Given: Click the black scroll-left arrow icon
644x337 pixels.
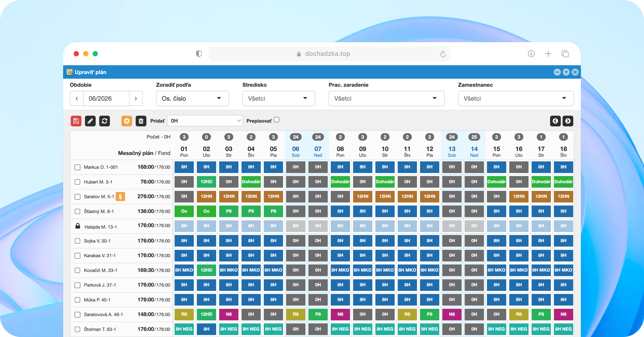Looking at the screenshot, I should (555, 121).
